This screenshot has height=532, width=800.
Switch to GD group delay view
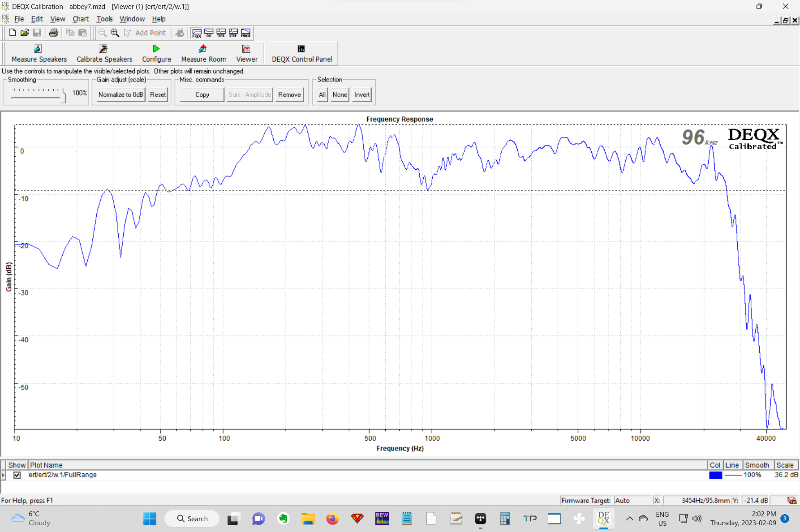coord(209,33)
